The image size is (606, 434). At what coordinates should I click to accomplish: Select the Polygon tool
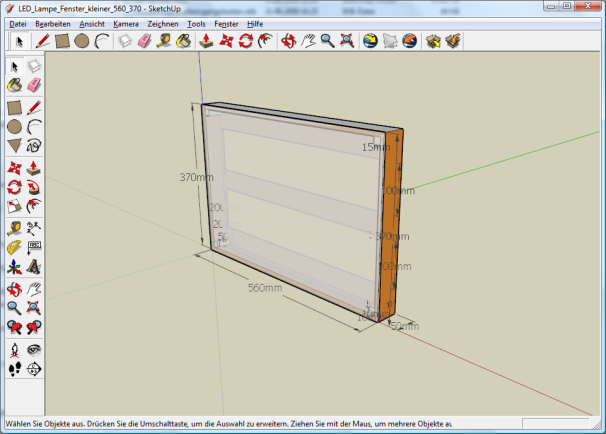pyautogui.click(x=15, y=146)
